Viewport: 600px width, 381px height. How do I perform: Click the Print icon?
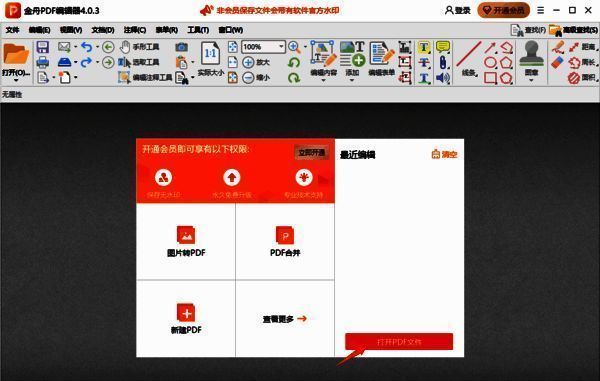(42, 62)
